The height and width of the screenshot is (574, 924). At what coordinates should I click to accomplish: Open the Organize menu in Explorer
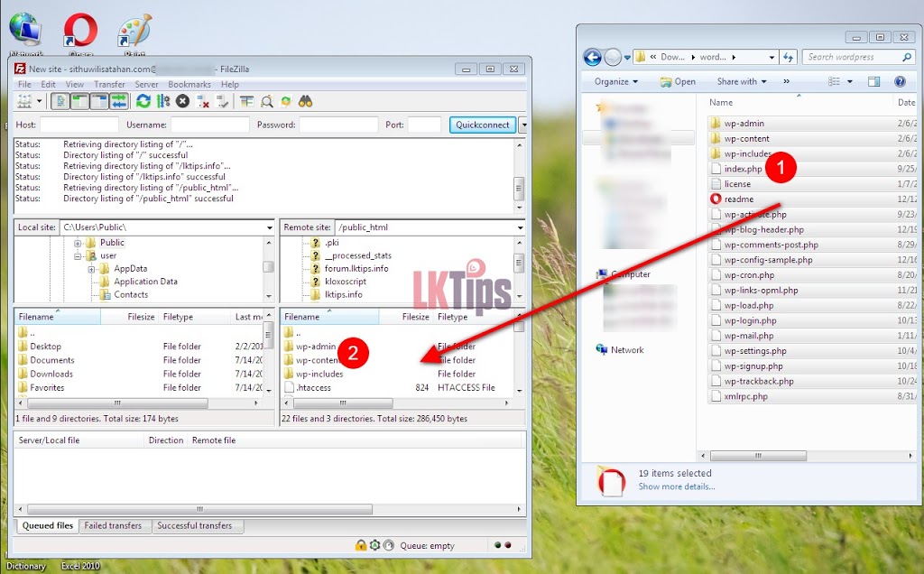(x=615, y=82)
